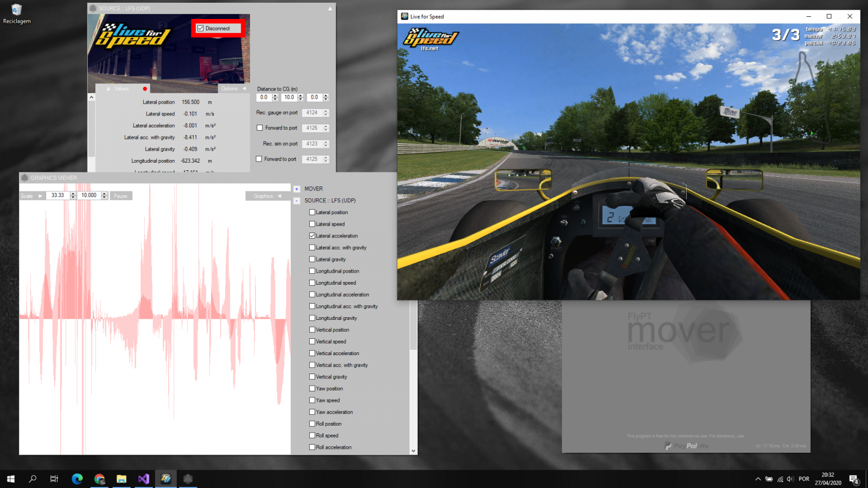Open network settings in the system tray
This screenshot has height=488, width=868.
point(780,479)
